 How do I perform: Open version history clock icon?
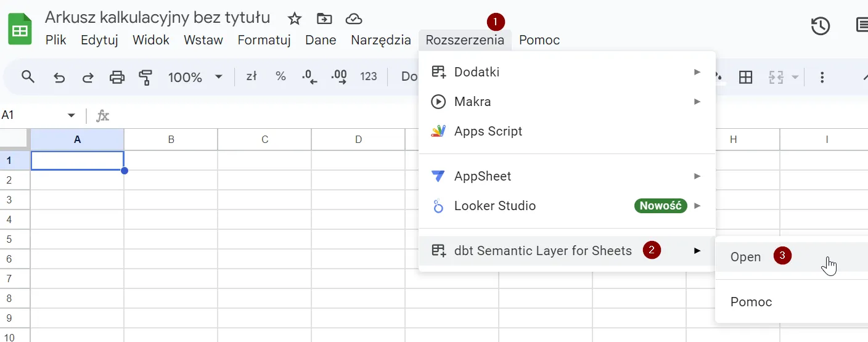[x=820, y=26]
